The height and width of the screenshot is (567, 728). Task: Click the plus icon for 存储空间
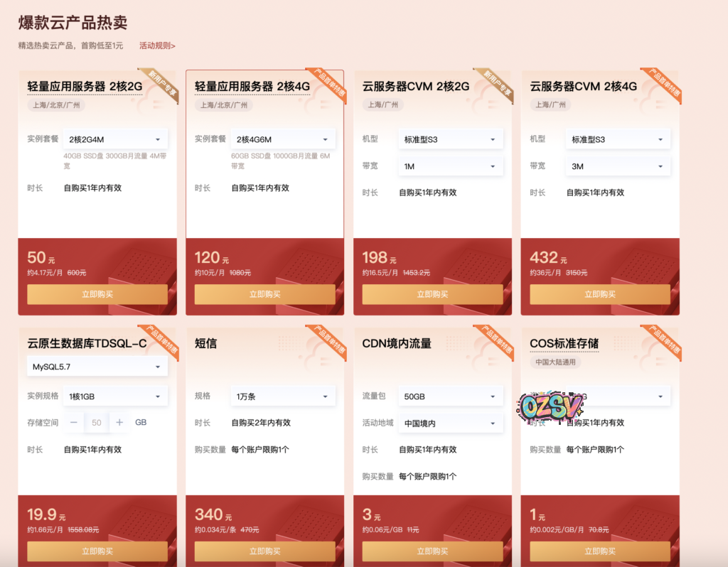119,423
